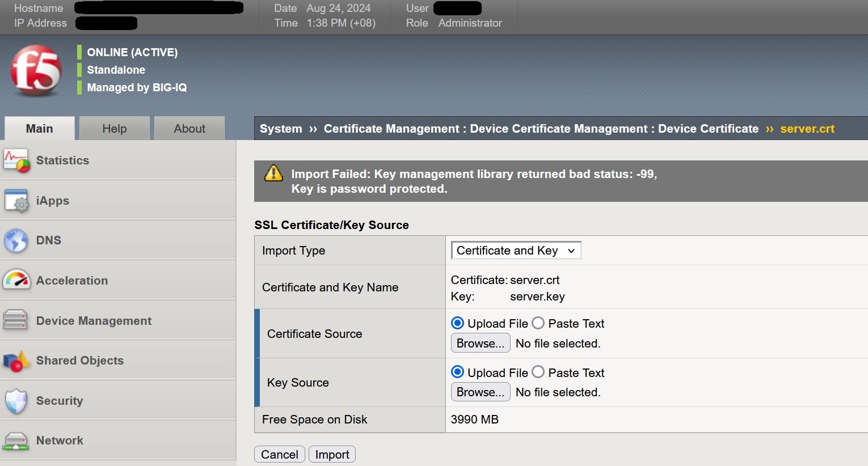Switch to the Help tab
Viewport: 868px width, 466px height.
pos(114,129)
